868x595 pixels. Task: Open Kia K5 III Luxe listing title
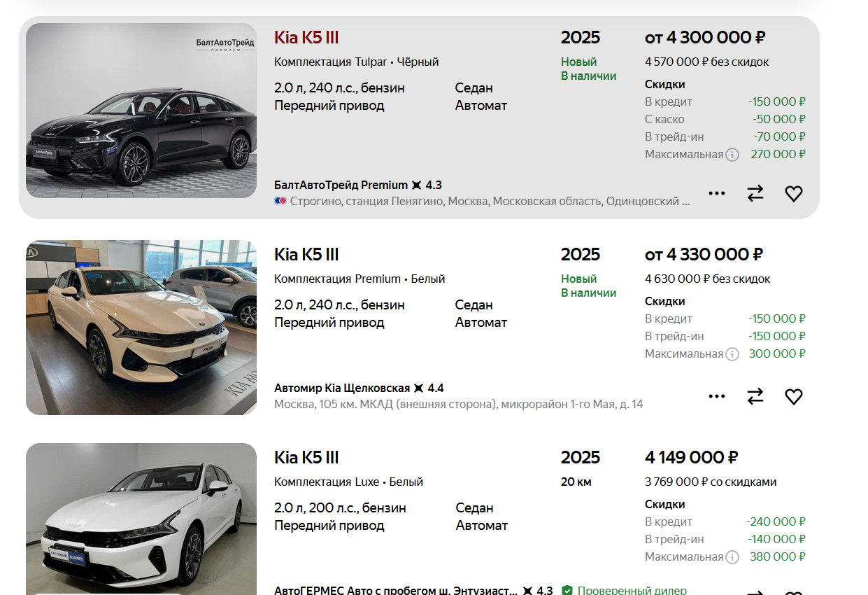click(x=306, y=458)
